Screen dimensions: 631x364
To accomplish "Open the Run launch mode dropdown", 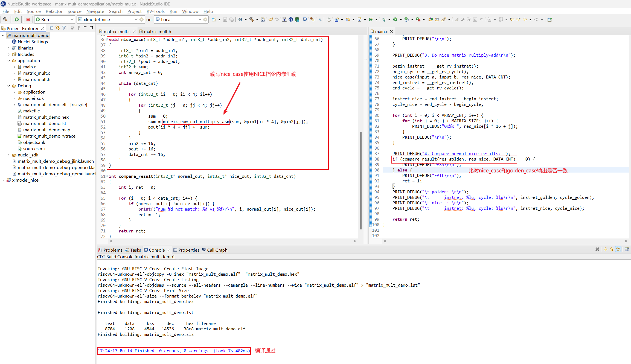I will pos(72,19).
